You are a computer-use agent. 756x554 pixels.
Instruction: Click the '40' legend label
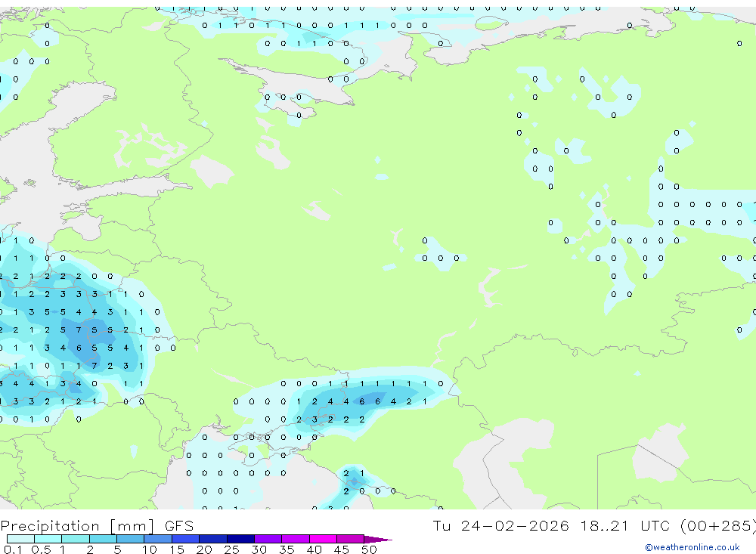coord(314,549)
